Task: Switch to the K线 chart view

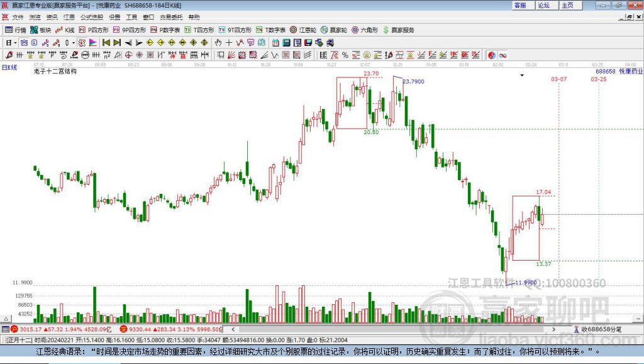Action: [65, 30]
